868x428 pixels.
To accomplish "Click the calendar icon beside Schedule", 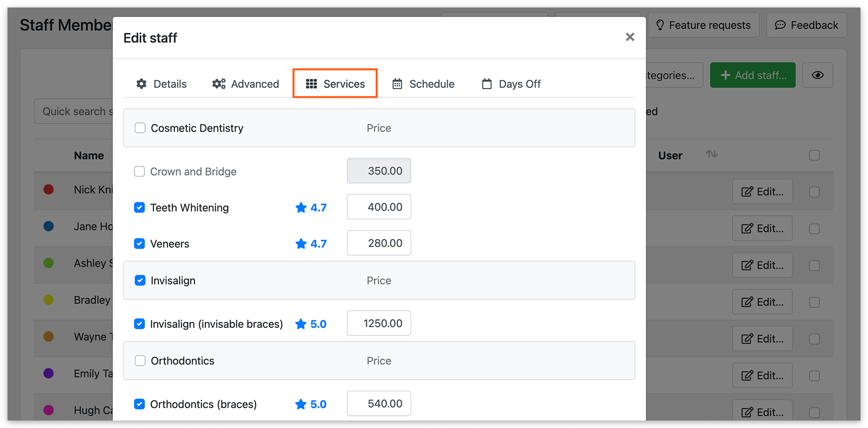I will coord(397,84).
